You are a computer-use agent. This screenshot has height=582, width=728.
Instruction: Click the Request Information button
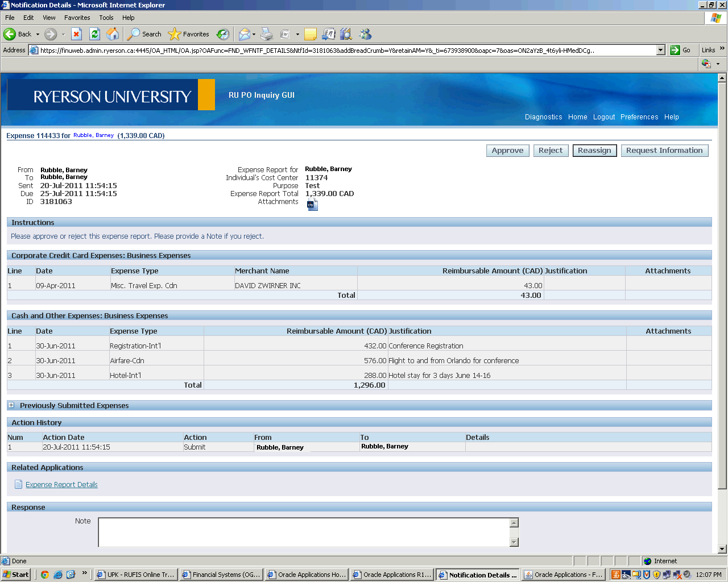[x=664, y=151]
